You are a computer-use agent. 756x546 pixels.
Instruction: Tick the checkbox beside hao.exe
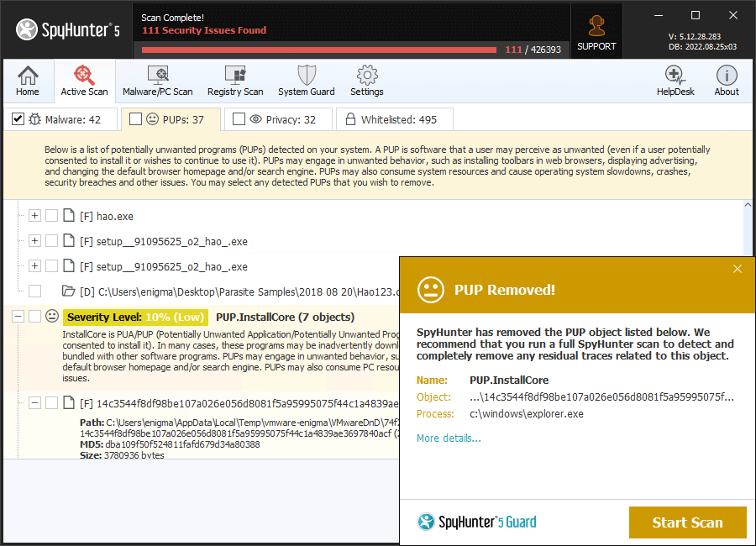[52, 216]
